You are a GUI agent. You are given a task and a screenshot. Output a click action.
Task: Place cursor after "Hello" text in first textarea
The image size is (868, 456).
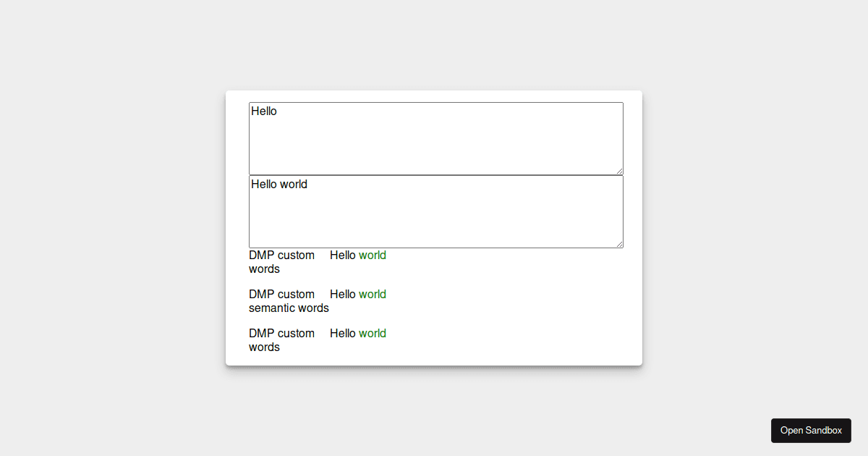click(278, 111)
